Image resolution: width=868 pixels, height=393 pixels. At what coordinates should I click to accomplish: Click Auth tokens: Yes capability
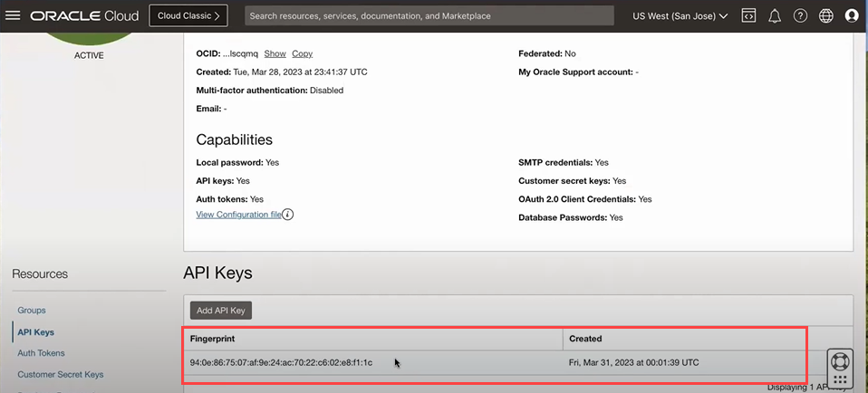click(230, 199)
